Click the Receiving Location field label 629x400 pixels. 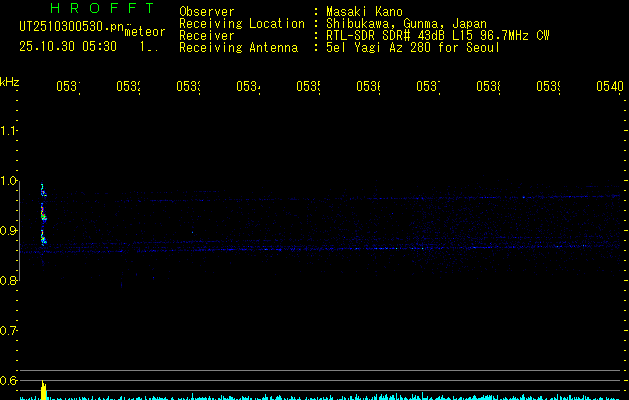pos(241,23)
